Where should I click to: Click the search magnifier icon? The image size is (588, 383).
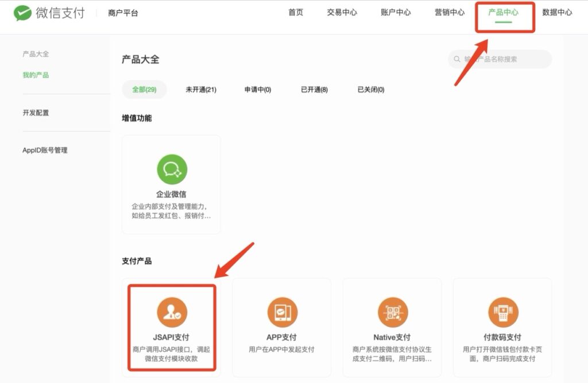pyautogui.click(x=457, y=59)
